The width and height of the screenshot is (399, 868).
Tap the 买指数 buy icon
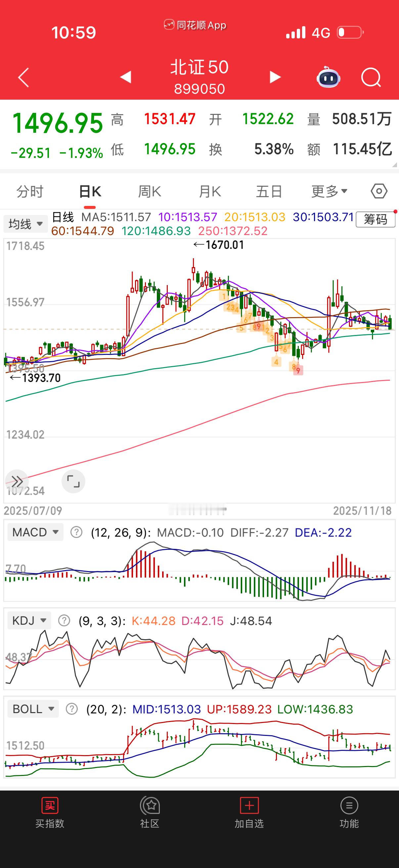(x=50, y=805)
